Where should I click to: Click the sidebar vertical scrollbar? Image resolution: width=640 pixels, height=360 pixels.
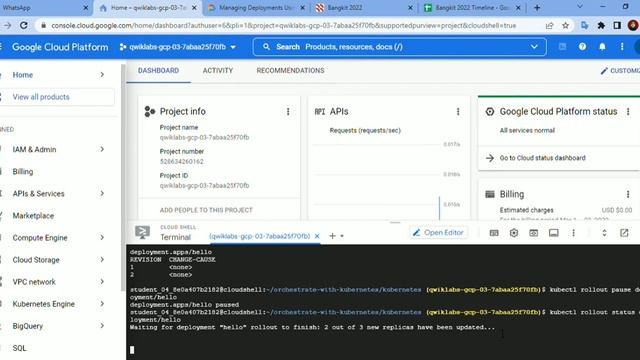click(x=123, y=178)
